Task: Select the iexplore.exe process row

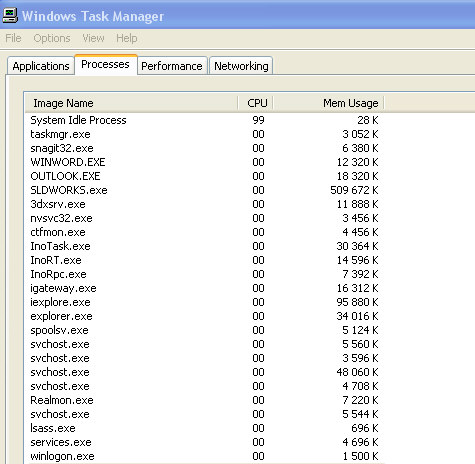Action: [x=204, y=302]
